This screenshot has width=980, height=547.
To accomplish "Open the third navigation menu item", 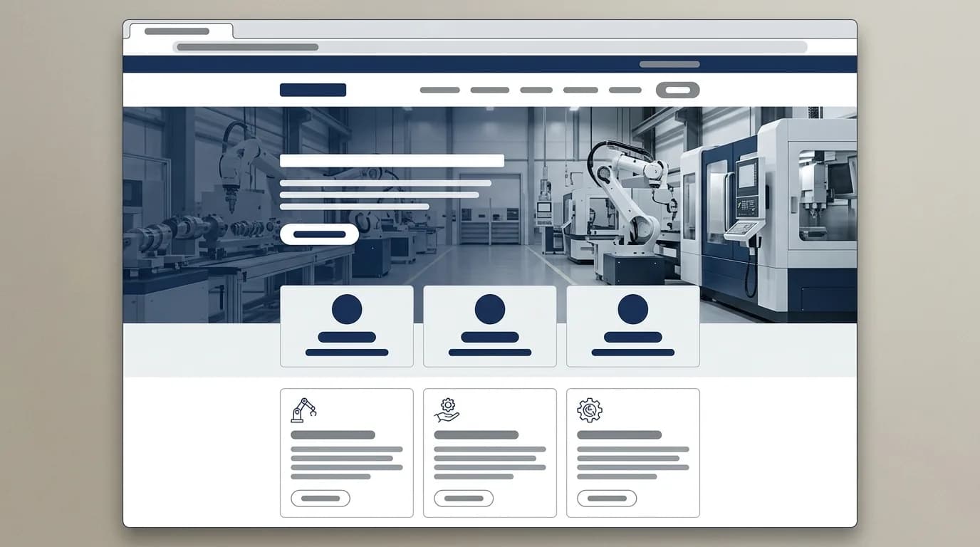I will coord(536,90).
